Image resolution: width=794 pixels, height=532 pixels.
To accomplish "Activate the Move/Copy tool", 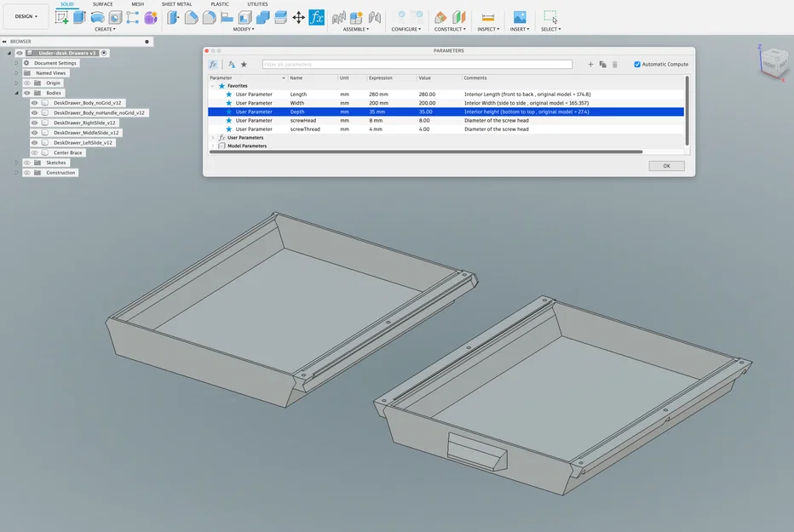I will pyautogui.click(x=296, y=16).
